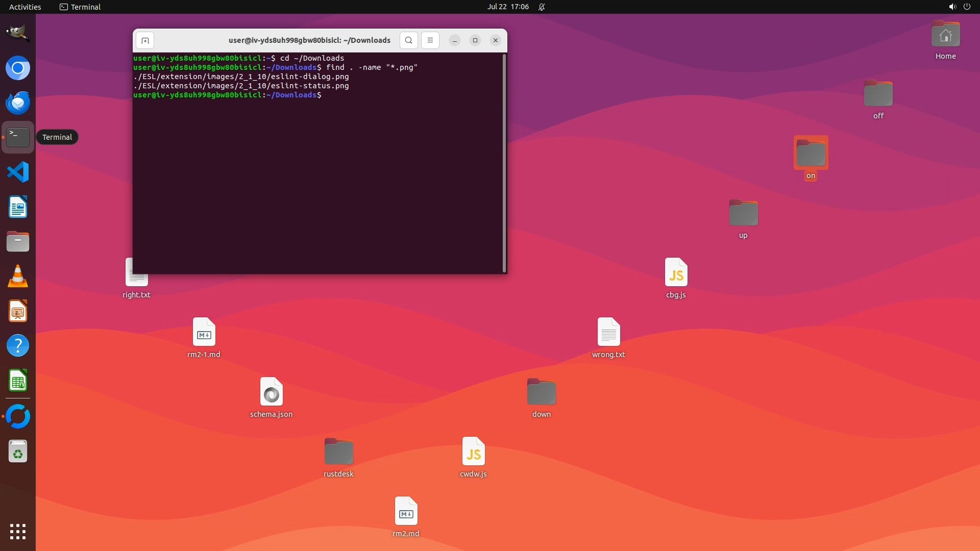Select the cbg.js file icon
The image size is (980, 551).
(x=676, y=273)
